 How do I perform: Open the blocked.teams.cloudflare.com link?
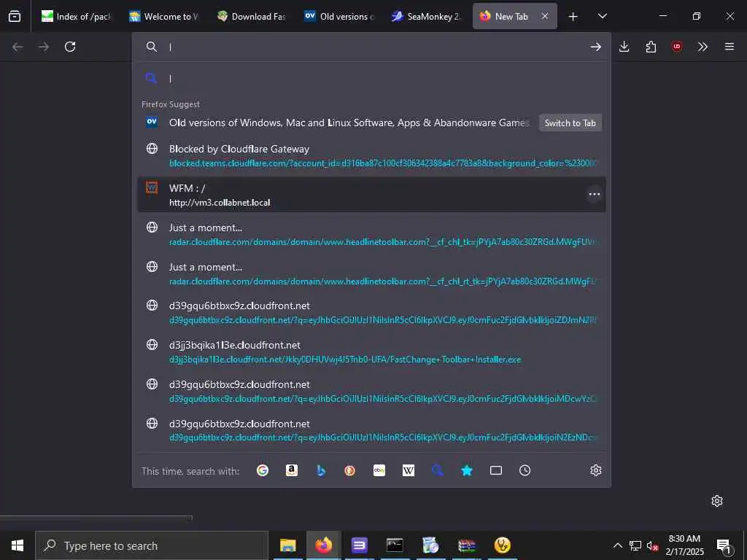pyautogui.click(x=382, y=163)
